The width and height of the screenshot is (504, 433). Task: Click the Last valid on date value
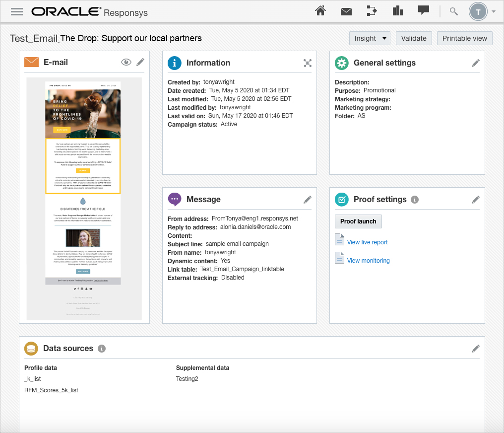251,116
